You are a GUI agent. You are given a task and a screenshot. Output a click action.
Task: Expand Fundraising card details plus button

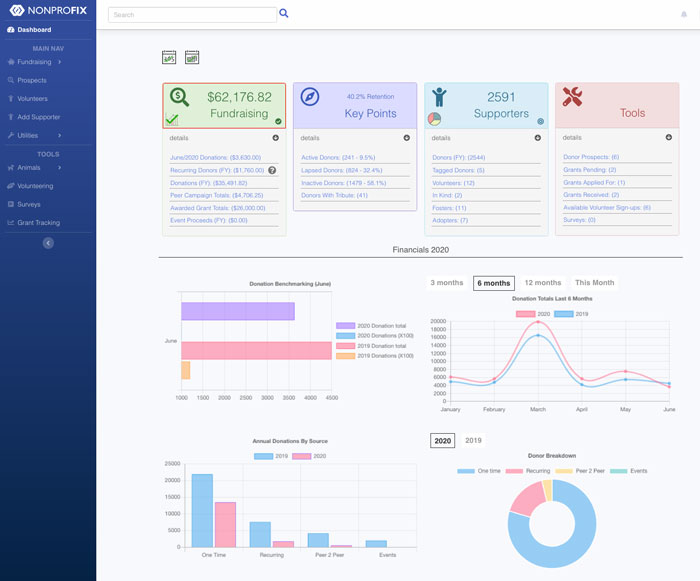click(275, 138)
